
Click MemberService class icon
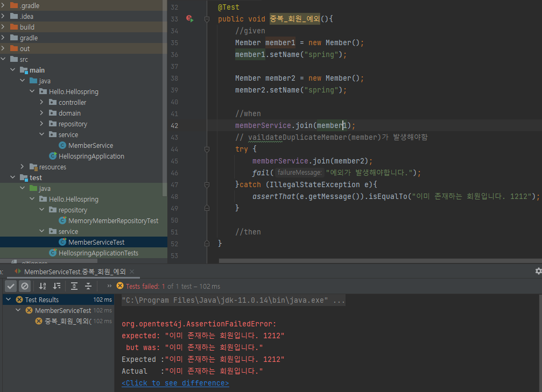[x=62, y=145]
